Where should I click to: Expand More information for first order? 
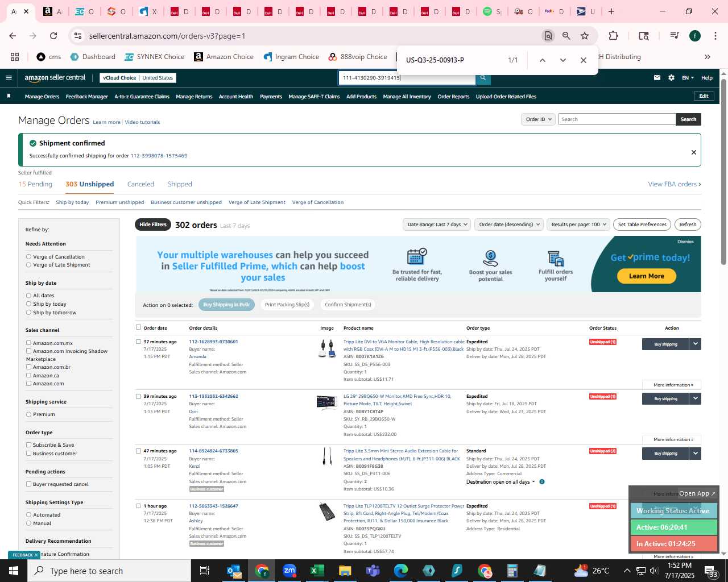[672, 385]
